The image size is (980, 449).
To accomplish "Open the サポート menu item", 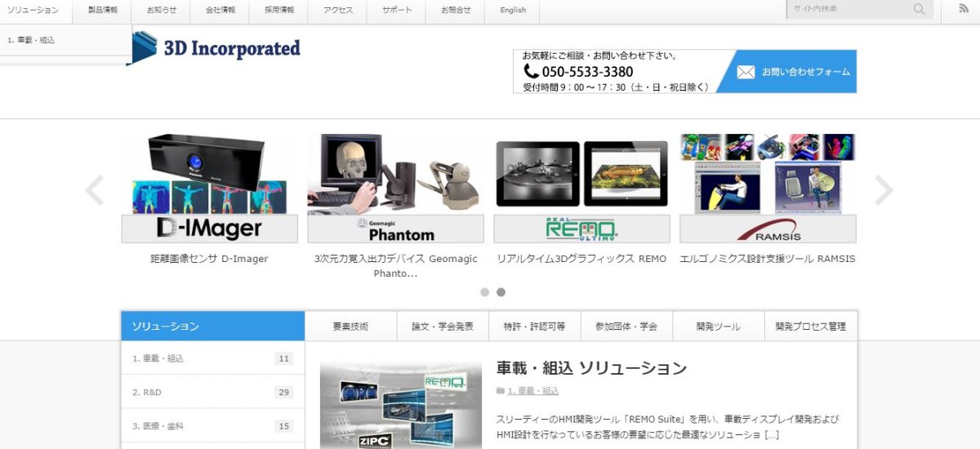I will click(397, 10).
